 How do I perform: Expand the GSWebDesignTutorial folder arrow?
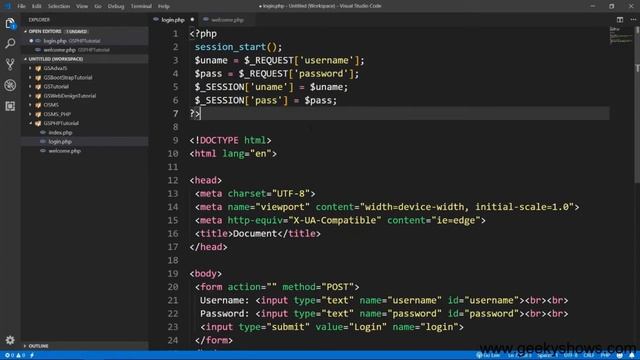30,96
